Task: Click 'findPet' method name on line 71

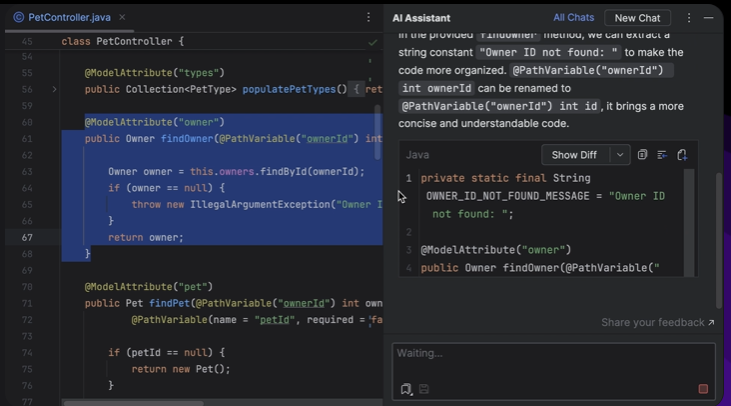Action: 169,303
